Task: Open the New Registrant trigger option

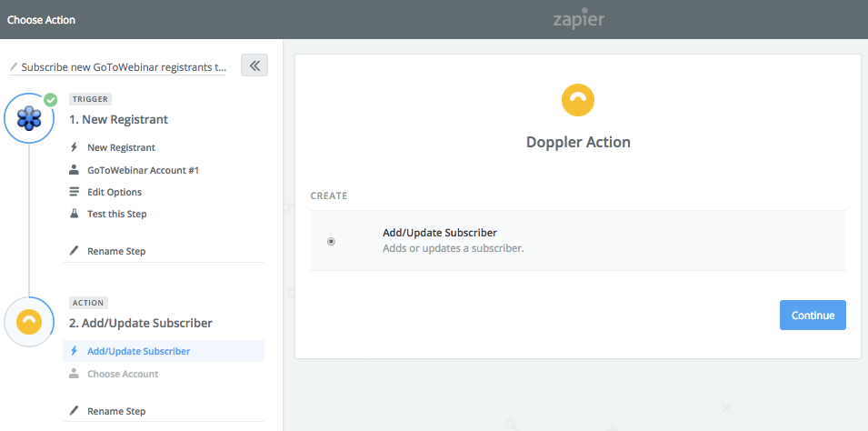Action: pos(121,147)
